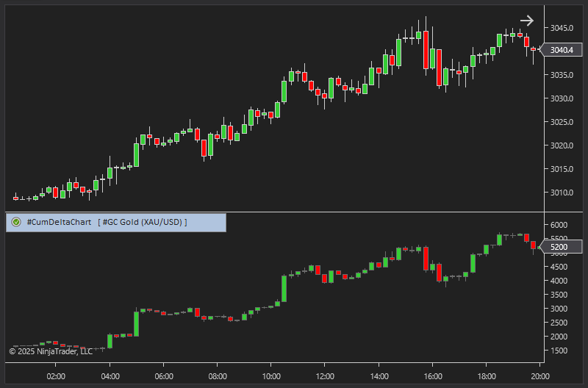Select the #CumDeltaChart indicator label
Viewport: 588px width, 388px height.
pyautogui.click(x=59, y=222)
